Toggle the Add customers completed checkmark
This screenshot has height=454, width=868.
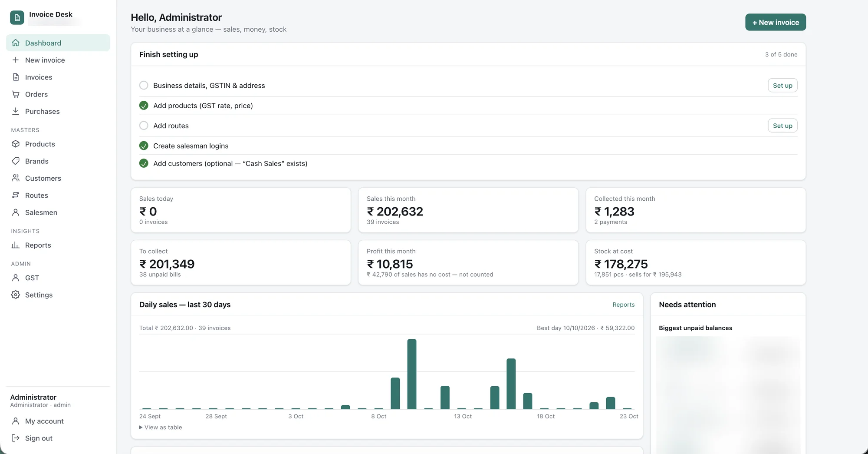click(144, 163)
